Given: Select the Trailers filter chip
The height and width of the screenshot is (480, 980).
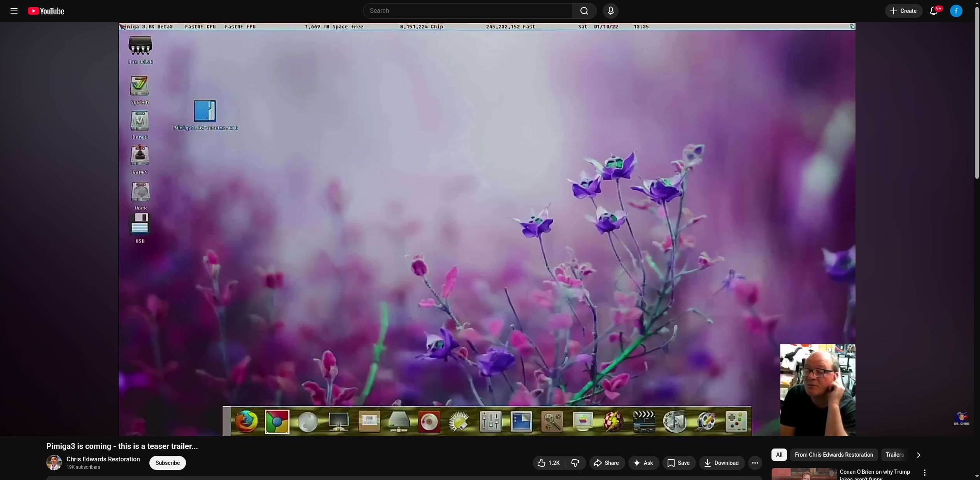Looking at the screenshot, I should [894, 455].
